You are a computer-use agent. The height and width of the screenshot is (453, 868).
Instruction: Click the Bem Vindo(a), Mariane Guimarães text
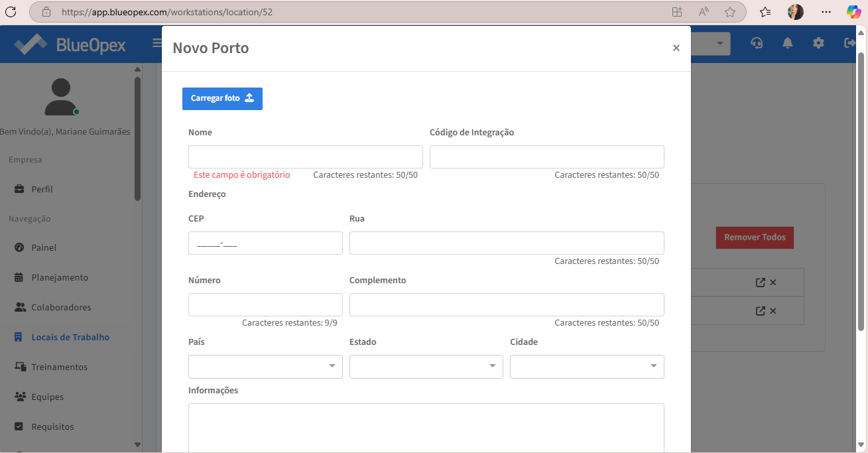click(65, 131)
